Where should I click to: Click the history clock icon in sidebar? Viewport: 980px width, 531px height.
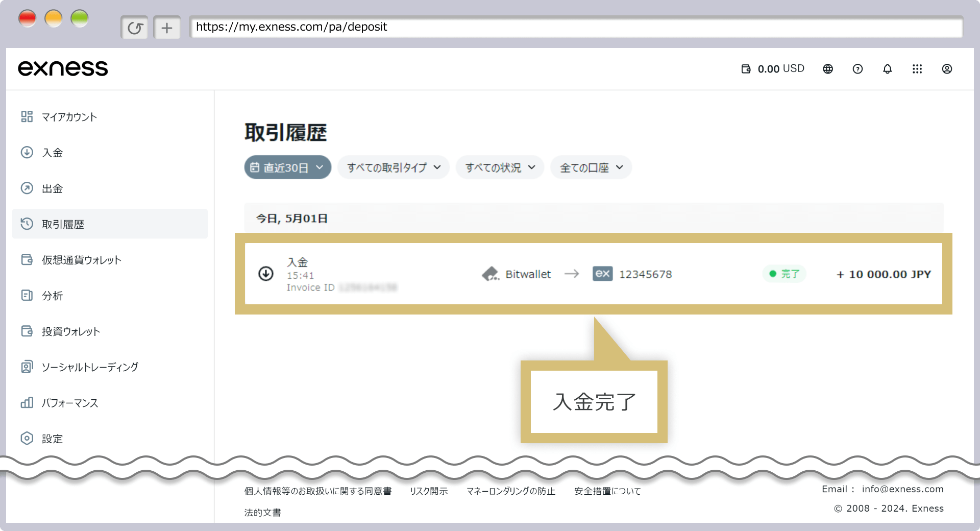[27, 224]
